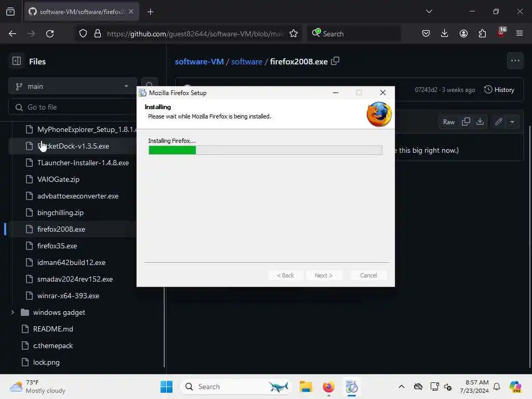Copy raw file contents icon
This screenshot has width=532, height=399.
tap(466, 122)
